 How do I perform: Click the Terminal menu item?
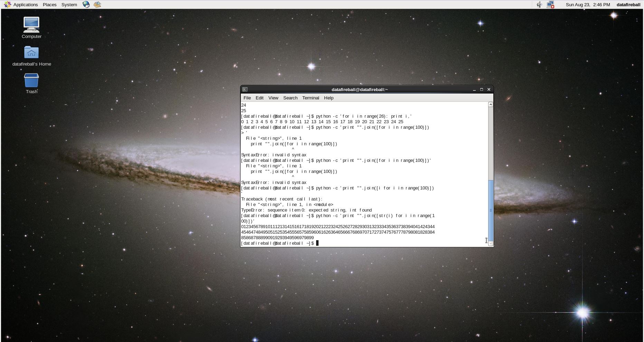pyautogui.click(x=311, y=98)
